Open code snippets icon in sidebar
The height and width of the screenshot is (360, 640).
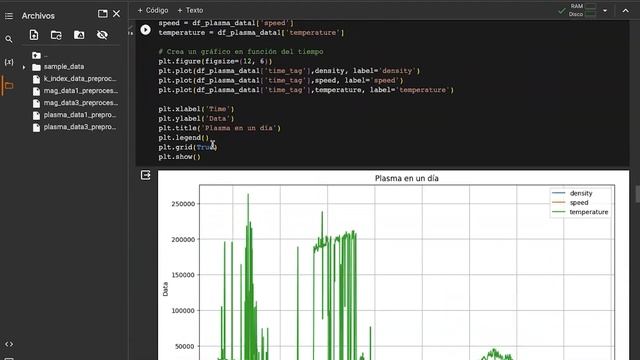coord(9,344)
